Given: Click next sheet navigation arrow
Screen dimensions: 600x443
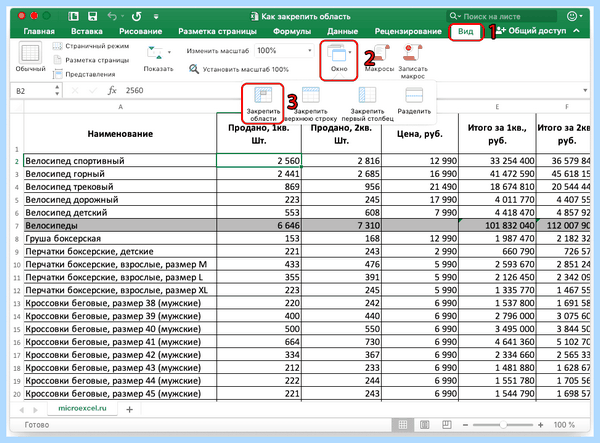Looking at the screenshot, I should click(x=36, y=410).
